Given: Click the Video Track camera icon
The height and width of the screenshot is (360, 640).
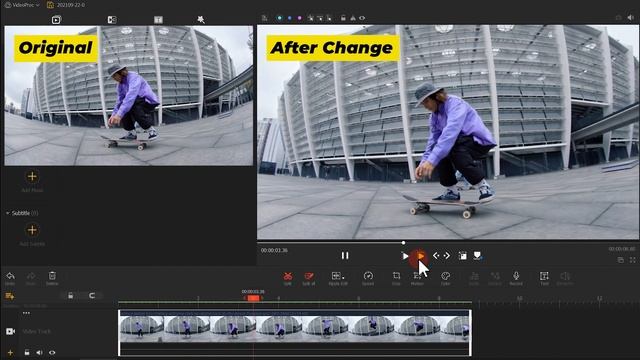Looking at the screenshot, I should pyautogui.click(x=11, y=331).
